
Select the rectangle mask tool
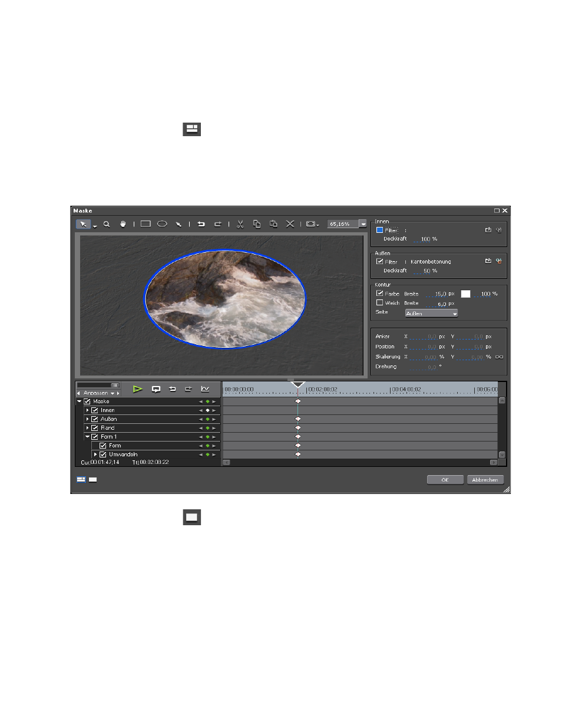[146, 224]
